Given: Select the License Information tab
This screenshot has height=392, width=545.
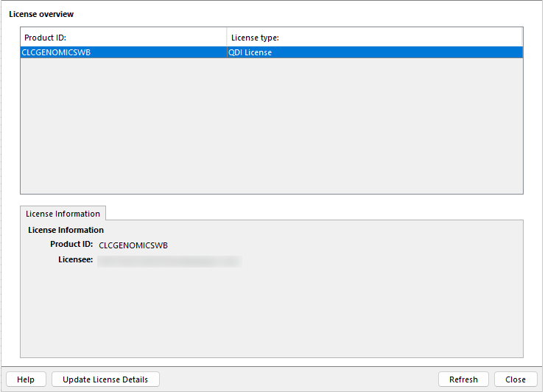Looking at the screenshot, I should [63, 213].
